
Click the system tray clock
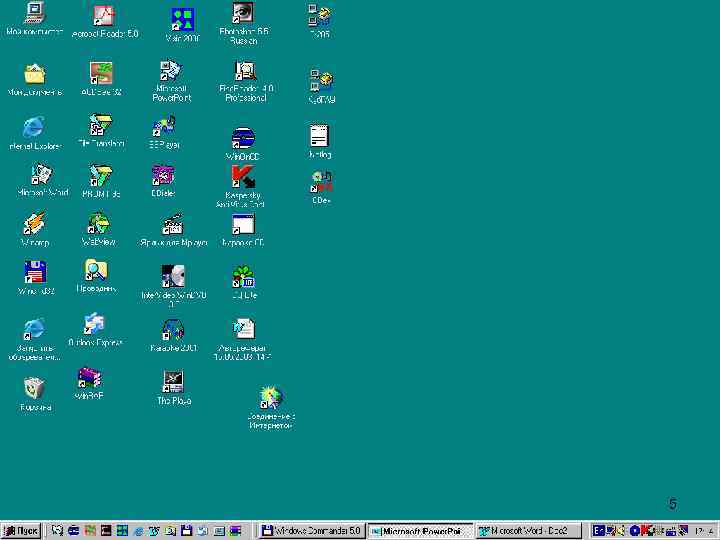coord(705,531)
